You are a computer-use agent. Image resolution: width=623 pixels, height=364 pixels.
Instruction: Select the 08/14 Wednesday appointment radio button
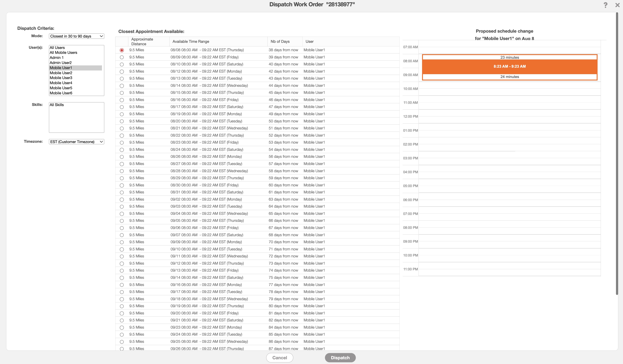click(122, 86)
